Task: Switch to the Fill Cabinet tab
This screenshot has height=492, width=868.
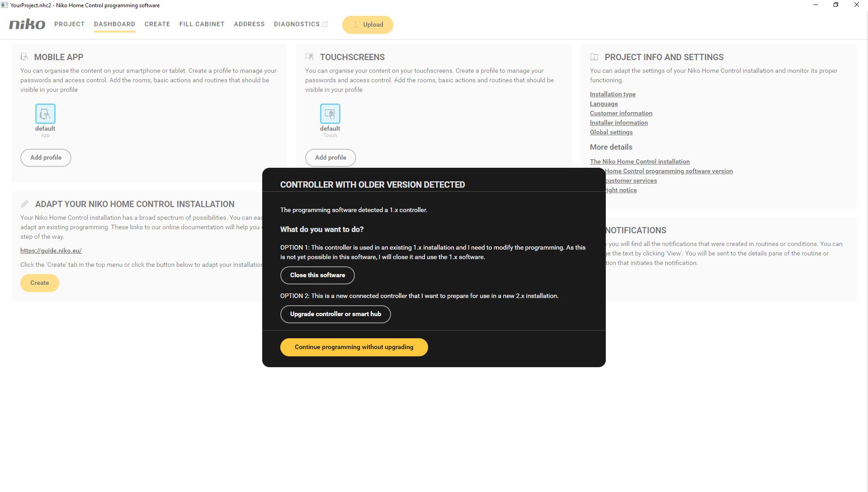Action: tap(202, 24)
